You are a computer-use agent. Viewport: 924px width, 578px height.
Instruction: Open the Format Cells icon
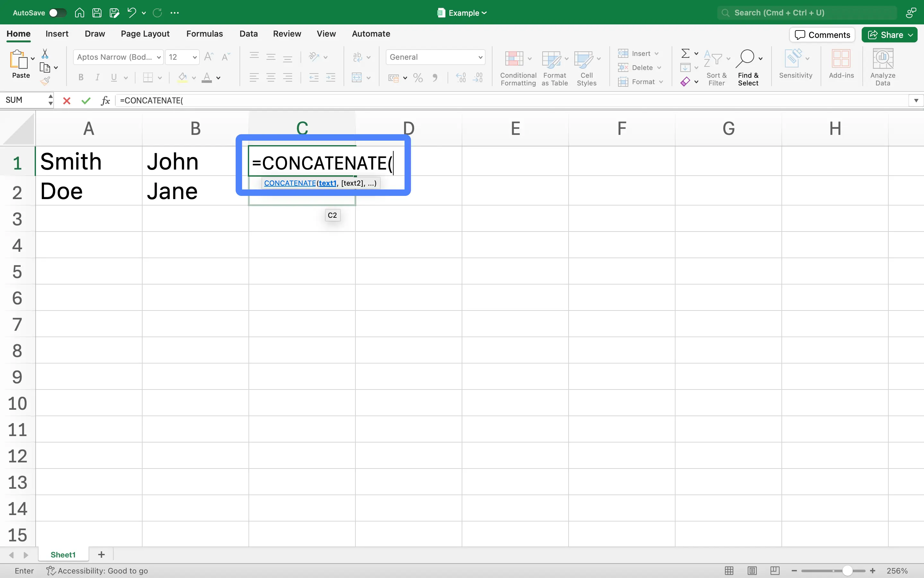pyautogui.click(x=624, y=81)
